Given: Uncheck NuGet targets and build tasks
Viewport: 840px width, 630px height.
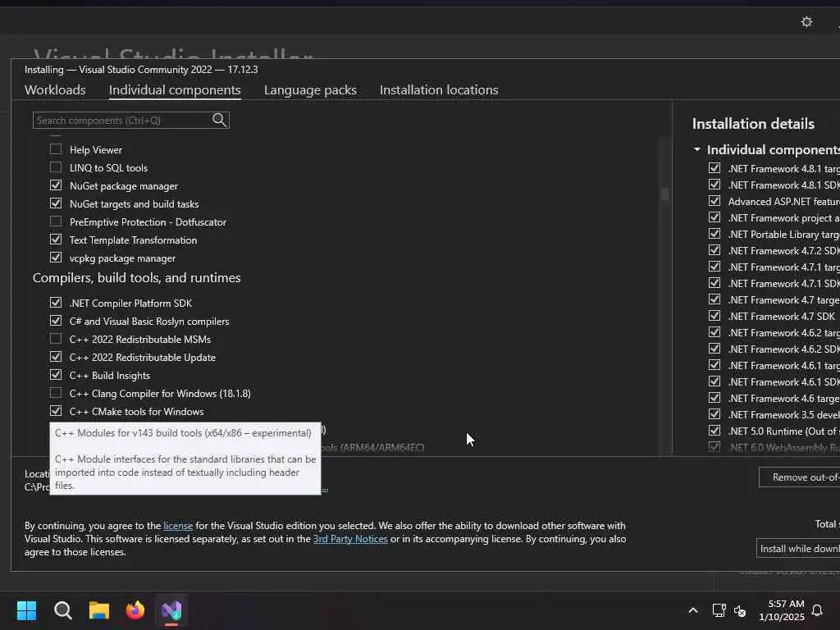Looking at the screenshot, I should (56, 203).
